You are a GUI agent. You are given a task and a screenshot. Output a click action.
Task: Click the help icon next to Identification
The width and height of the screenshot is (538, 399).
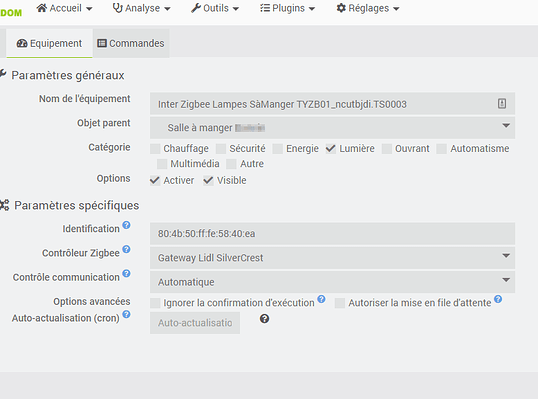click(x=126, y=225)
